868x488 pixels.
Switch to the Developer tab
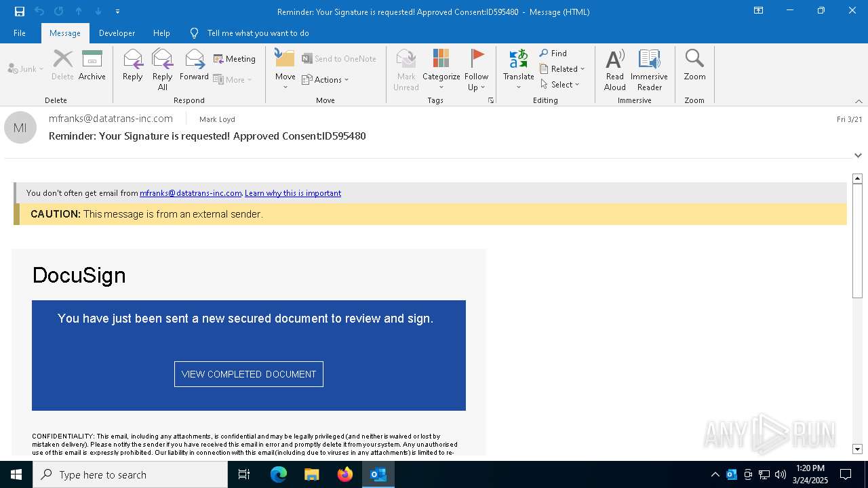tap(117, 33)
